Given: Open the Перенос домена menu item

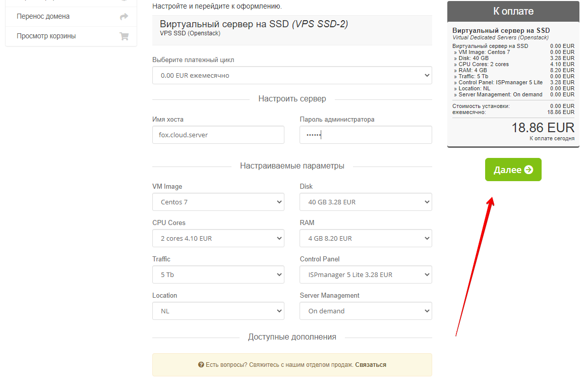Looking at the screenshot, I should 71,17.
